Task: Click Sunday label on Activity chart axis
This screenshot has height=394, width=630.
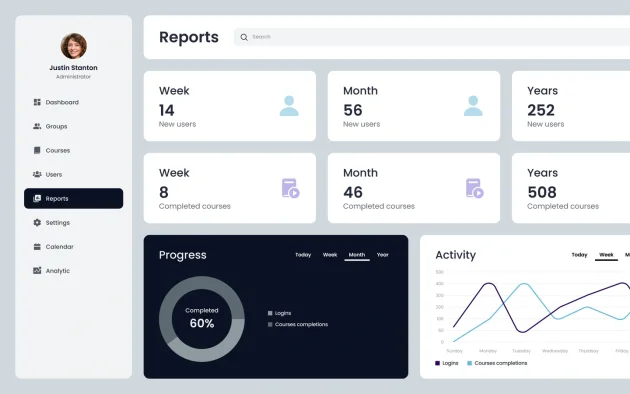Action: 454,351
